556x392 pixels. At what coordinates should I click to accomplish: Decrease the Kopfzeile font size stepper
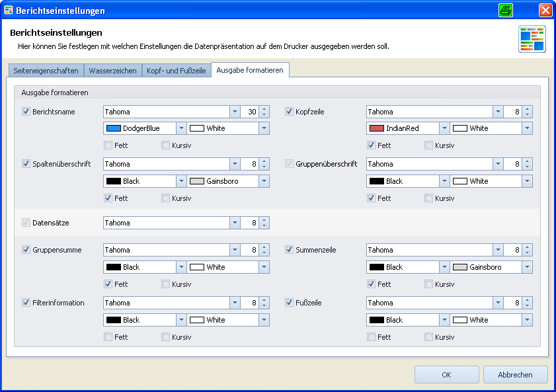(528, 114)
